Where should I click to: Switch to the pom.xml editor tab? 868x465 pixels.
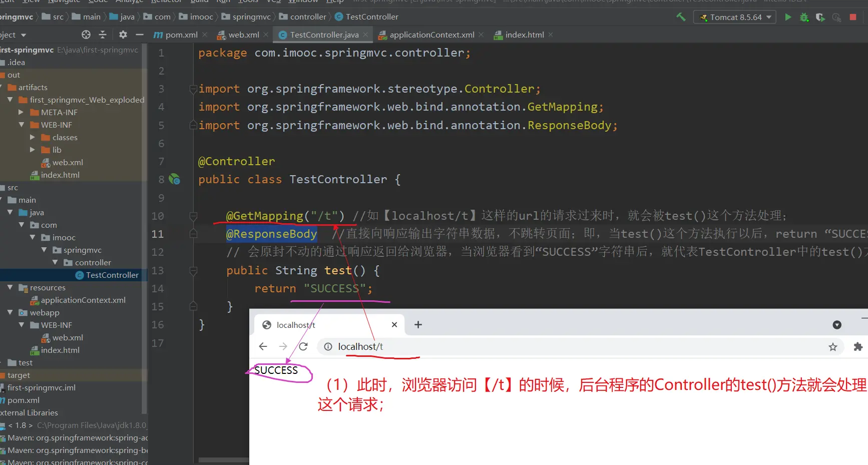181,35
